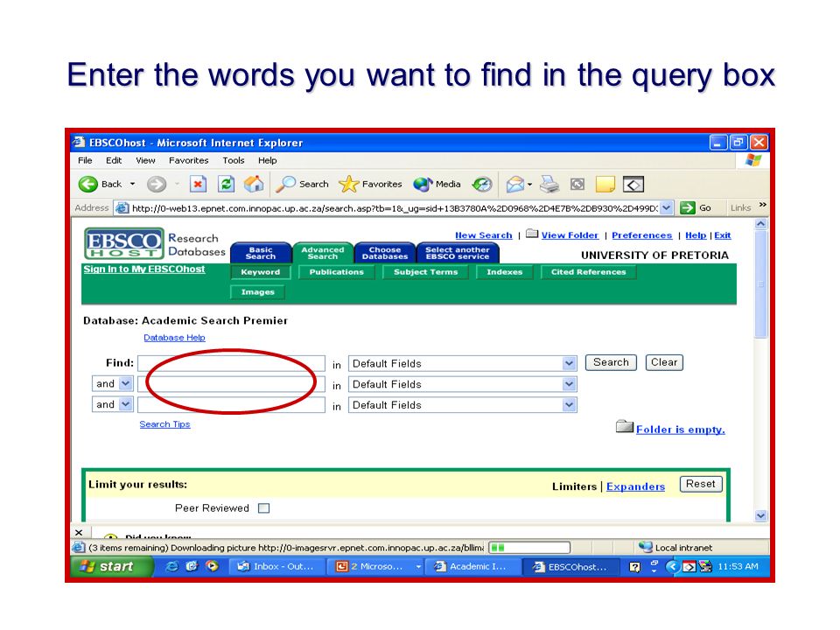
Task: Select the Subject Terms sub-tab
Action: [426, 272]
